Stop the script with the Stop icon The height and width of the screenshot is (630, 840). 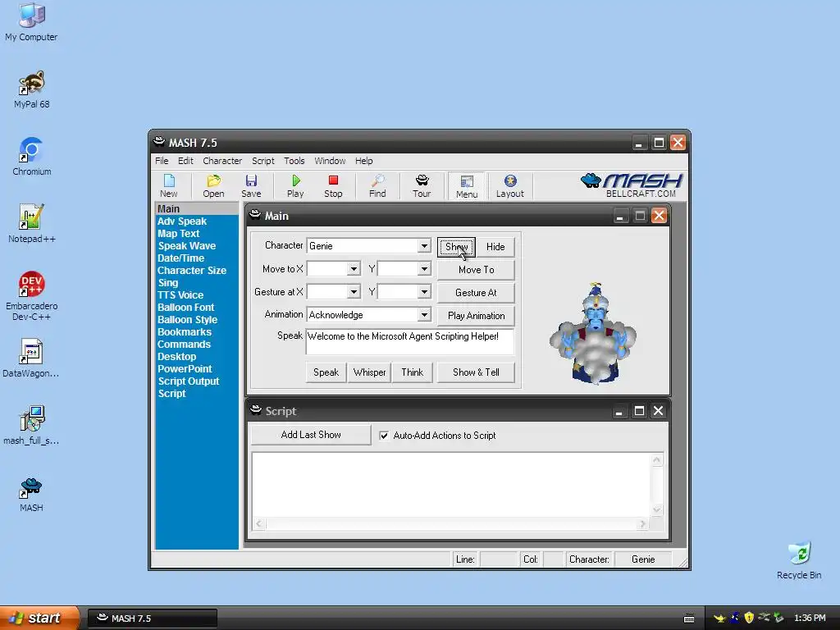333,186
